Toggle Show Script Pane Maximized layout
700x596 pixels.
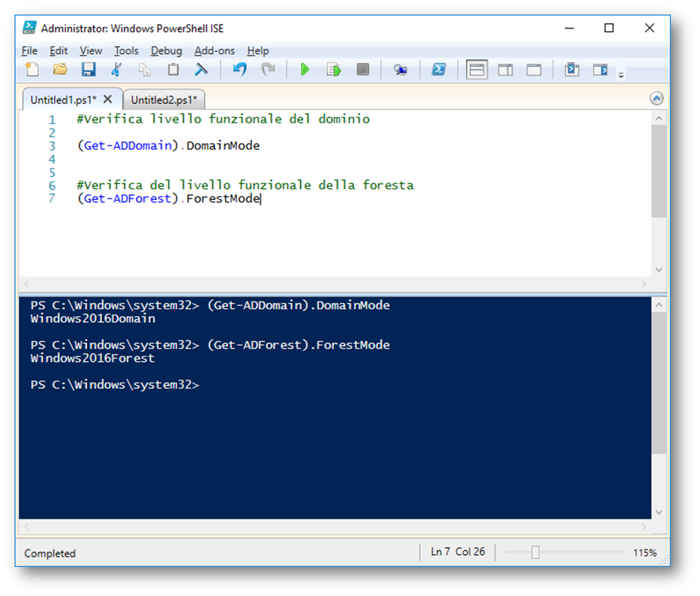tap(533, 69)
